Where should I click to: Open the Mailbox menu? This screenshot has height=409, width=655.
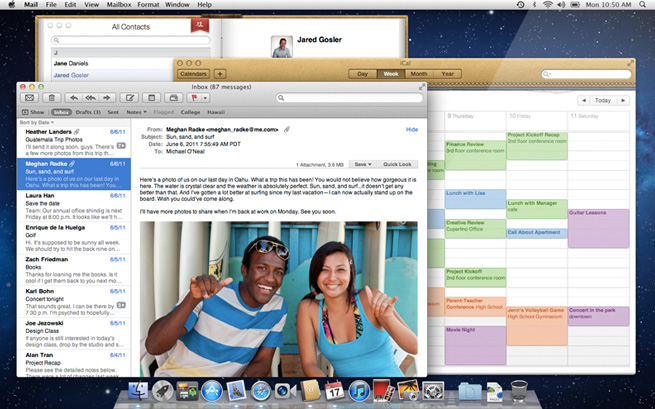click(x=119, y=5)
